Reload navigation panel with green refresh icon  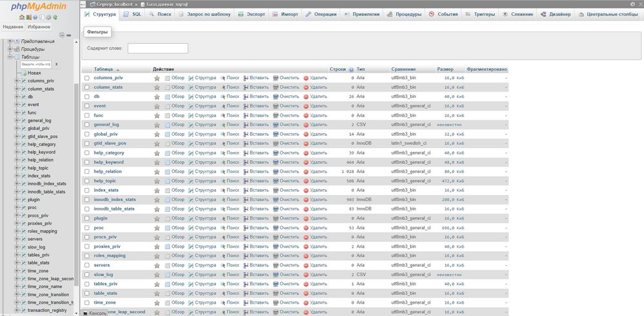(55, 17)
